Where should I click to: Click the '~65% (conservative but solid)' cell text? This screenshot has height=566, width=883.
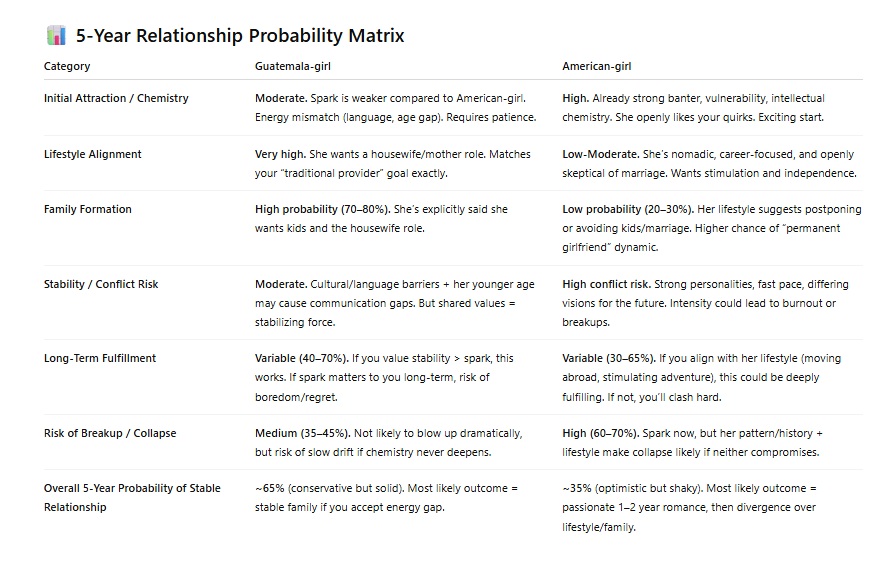point(329,488)
